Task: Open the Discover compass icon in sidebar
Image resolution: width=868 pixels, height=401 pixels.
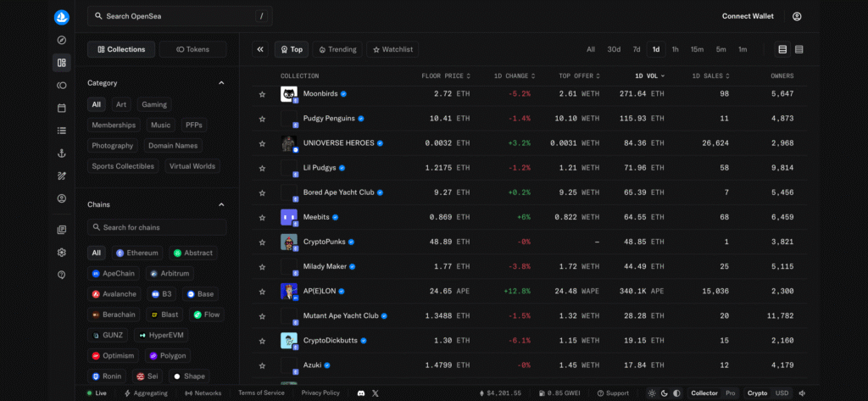Action: tap(61, 40)
